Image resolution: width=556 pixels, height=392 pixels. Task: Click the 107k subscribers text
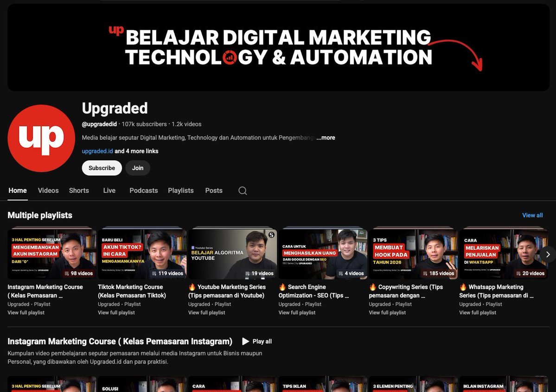144,124
